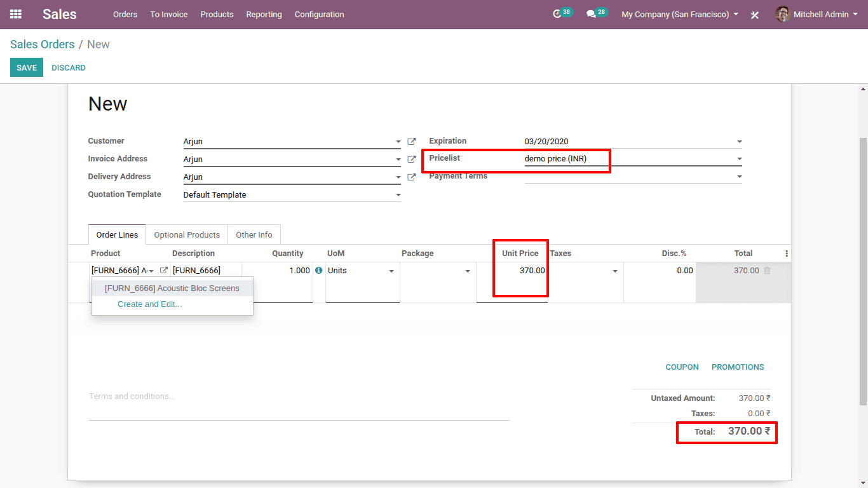The image size is (868, 488).
Task: Expand the Quotation Template dropdown
Action: 398,196
